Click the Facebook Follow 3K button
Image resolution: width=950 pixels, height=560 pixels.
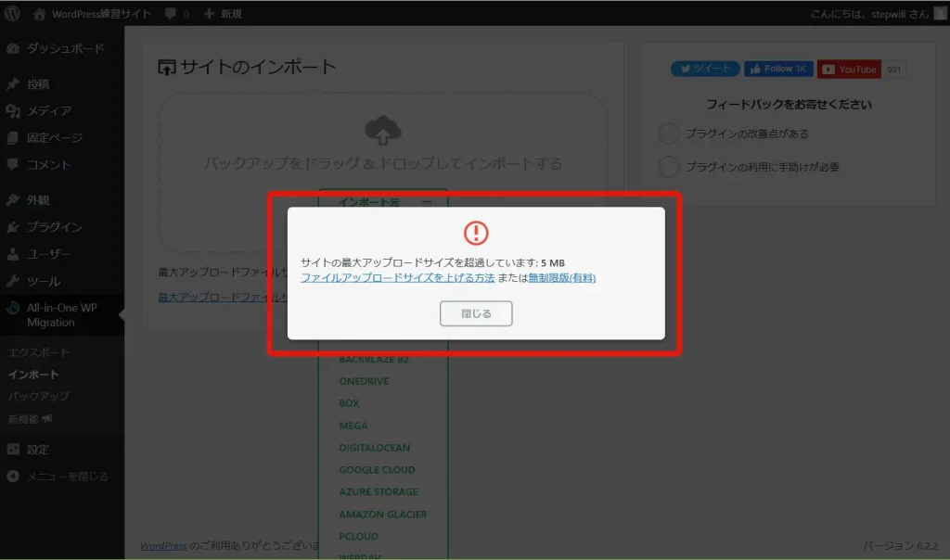click(778, 69)
